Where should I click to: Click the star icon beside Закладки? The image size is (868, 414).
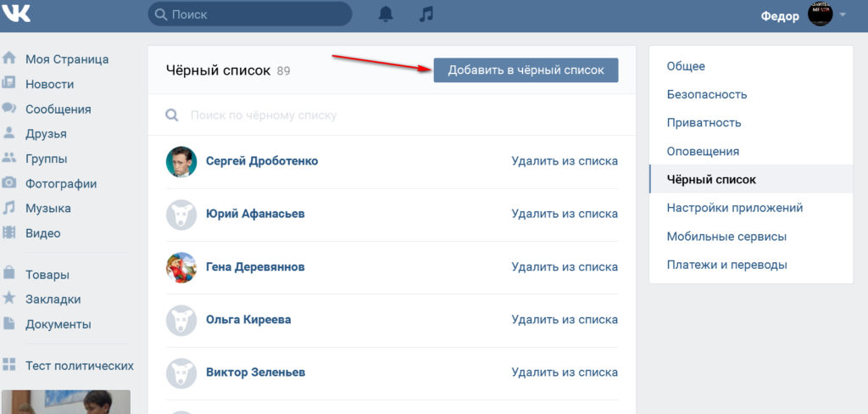point(8,298)
